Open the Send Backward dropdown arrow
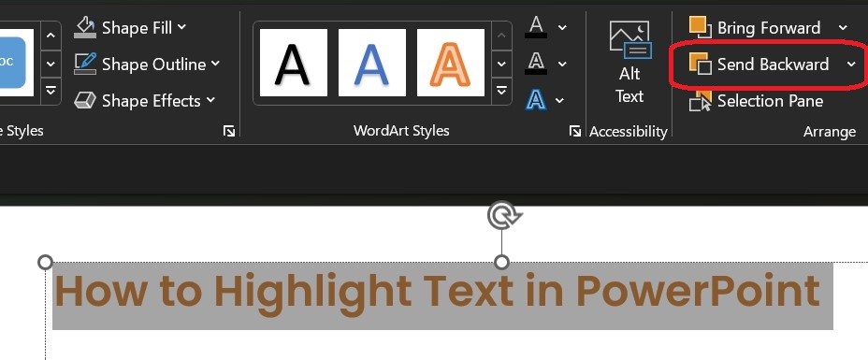The width and height of the screenshot is (868, 360). 851,65
